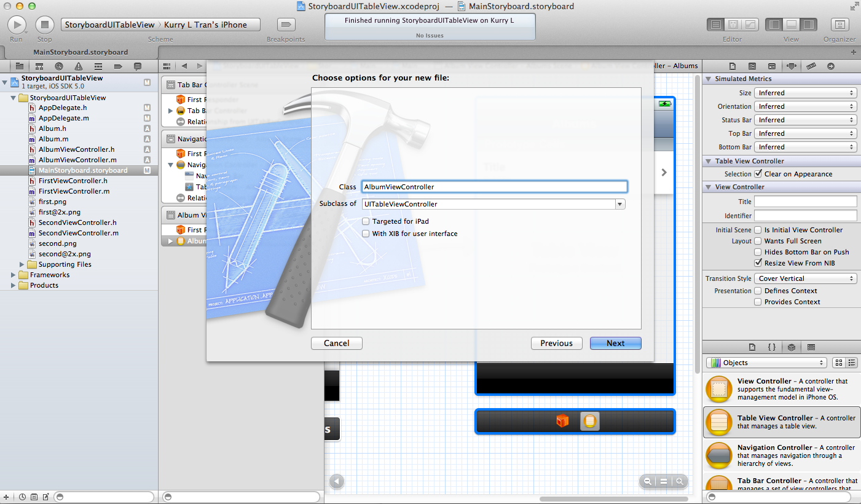Screen dimensions: 861x504
Task: Enable Hides Bottom Bar on Push
Action: click(758, 252)
